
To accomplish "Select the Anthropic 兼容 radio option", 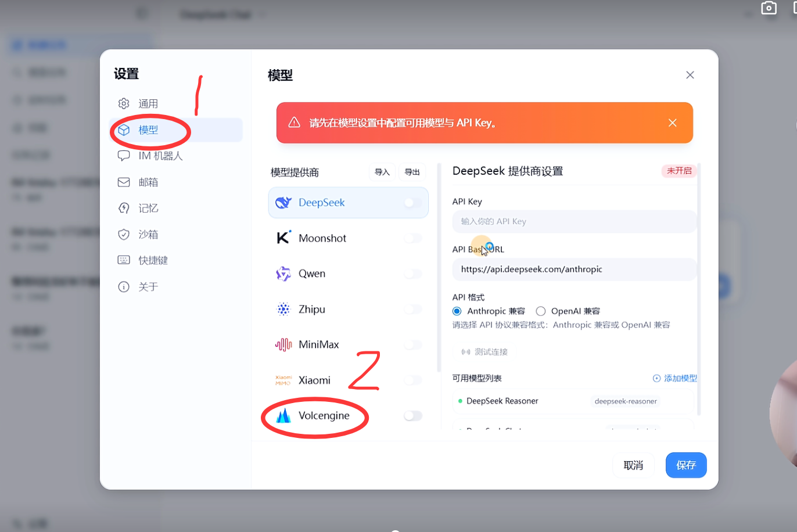I will 457,311.
